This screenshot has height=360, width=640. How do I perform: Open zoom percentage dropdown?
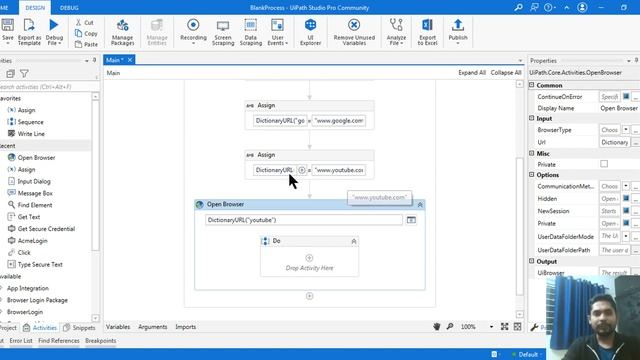(491, 327)
